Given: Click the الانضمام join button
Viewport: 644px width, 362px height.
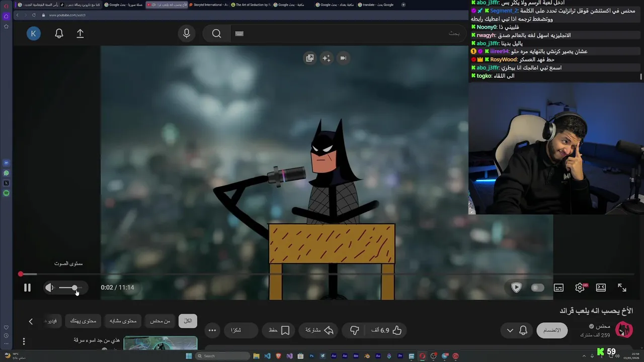Looking at the screenshot, I should tap(552, 330).
